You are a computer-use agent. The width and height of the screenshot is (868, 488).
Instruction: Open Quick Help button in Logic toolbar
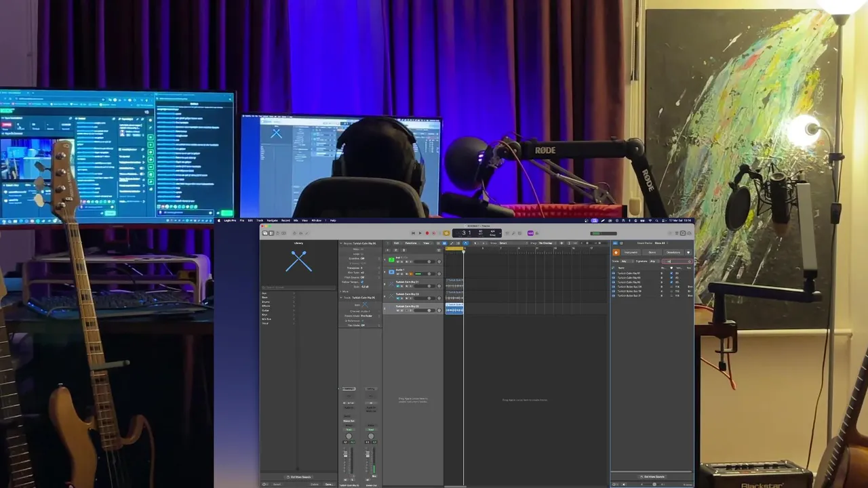tap(278, 233)
